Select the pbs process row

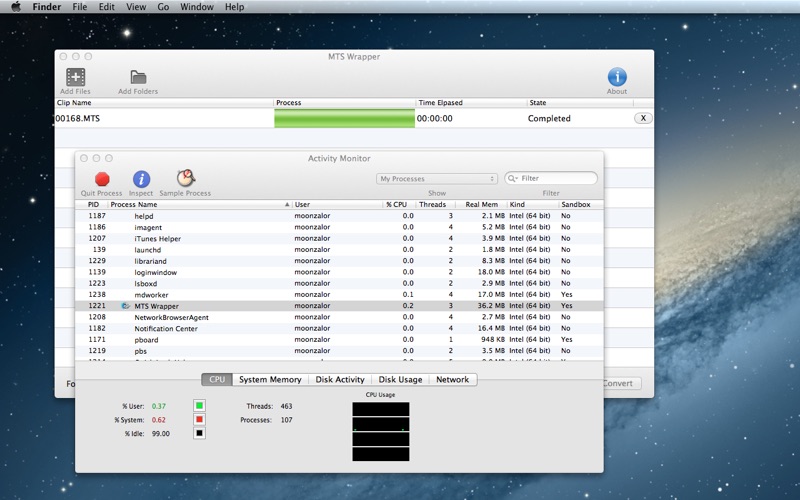339,351
